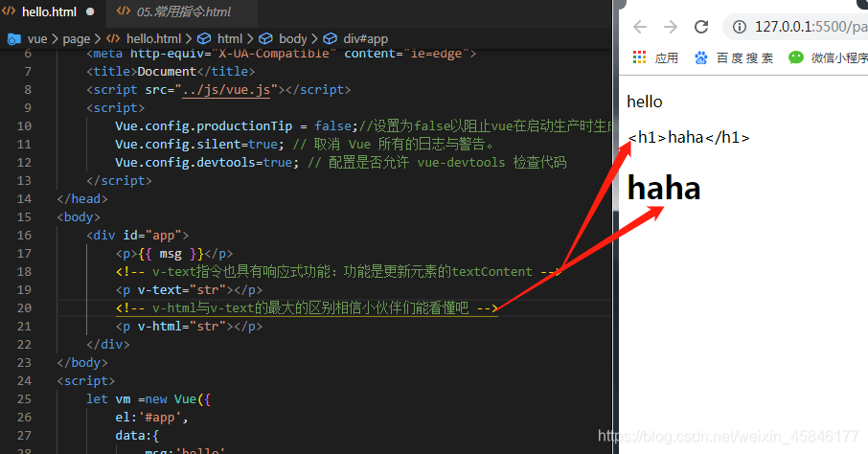
Task: Click the let vm =new Vue({ line
Action: click(x=148, y=399)
